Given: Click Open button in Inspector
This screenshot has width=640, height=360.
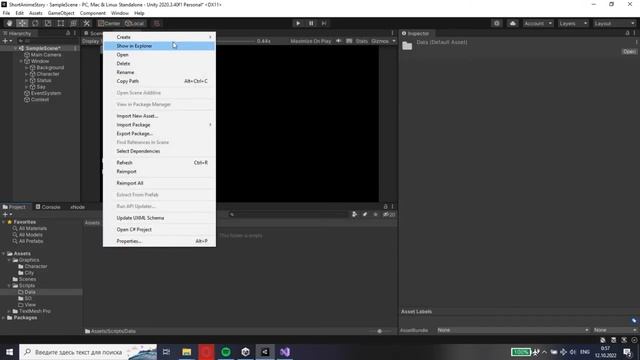Looking at the screenshot, I should (629, 51).
